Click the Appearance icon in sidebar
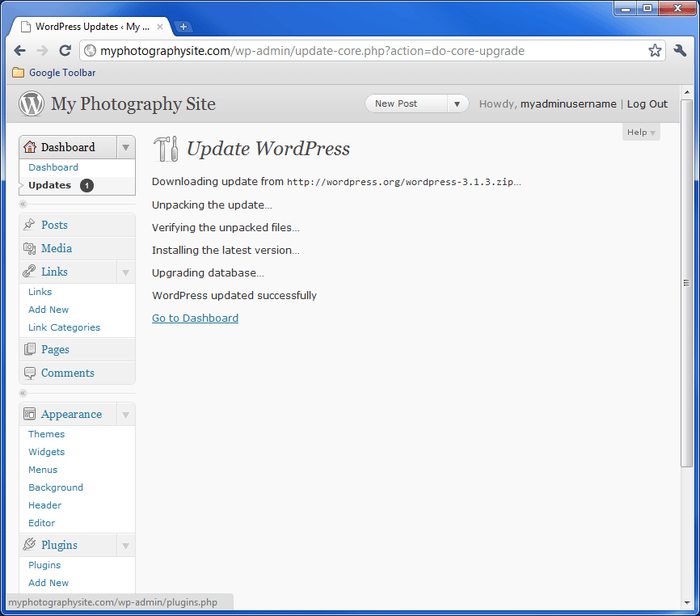The height and width of the screenshot is (616, 700). tap(29, 414)
